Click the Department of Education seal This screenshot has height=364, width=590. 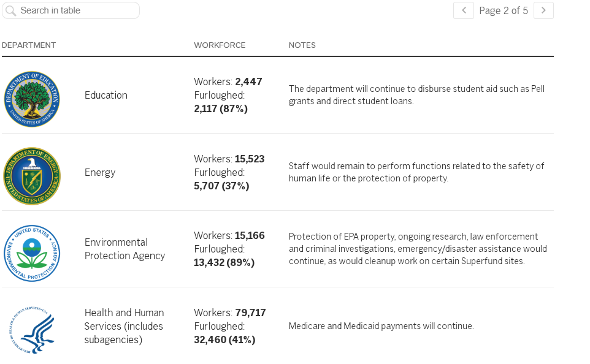coord(32,99)
